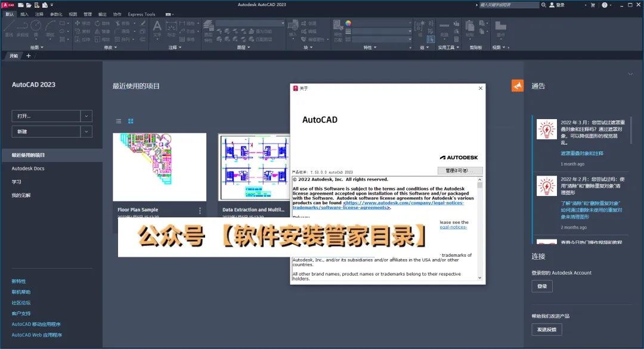Open the Customize Quick Access Toolbar dropdown
The width and height of the screenshot is (644, 349).
[x=52, y=5]
